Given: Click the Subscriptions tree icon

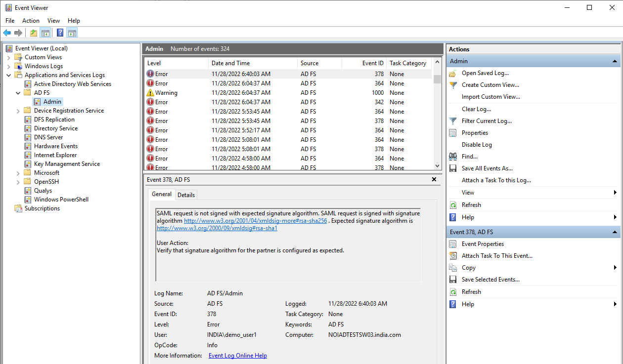Looking at the screenshot, I should click(x=18, y=208).
